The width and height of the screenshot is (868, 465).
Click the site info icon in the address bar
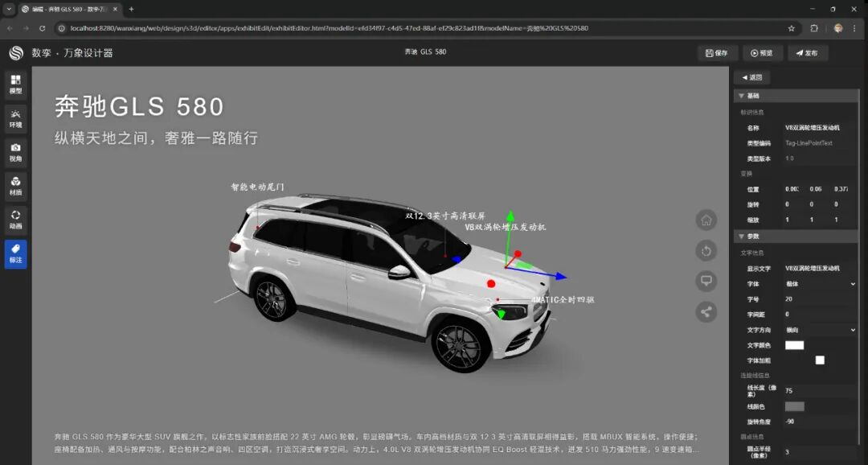pyautogui.click(x=62, y=28)
